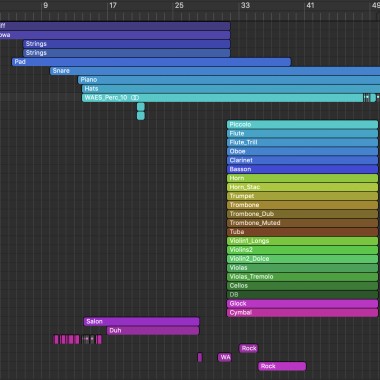Viewport: 380px width, 380px height.
Task: Select the Hats region
Action: click(x=231, y=89)
